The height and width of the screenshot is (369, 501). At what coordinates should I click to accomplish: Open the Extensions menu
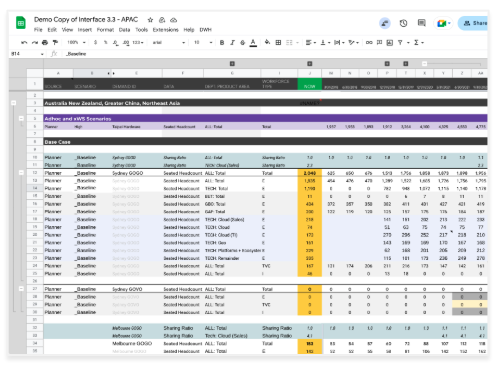coord(166,30)
